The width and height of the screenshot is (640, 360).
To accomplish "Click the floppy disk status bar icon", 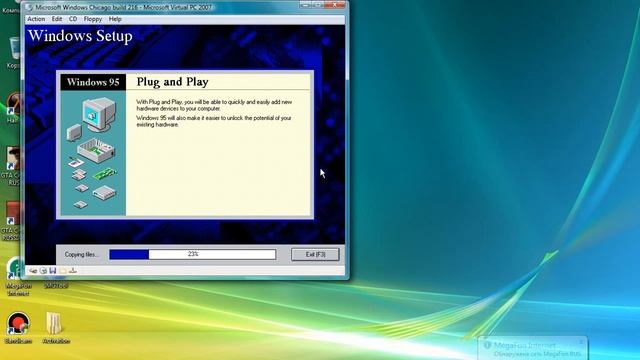I will 53,271.
